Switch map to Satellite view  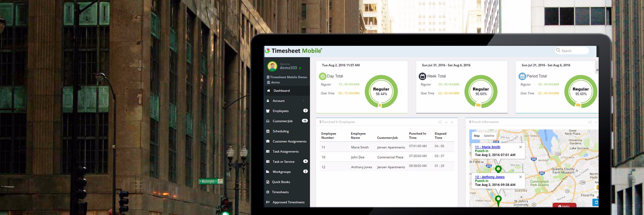[489, 136]
